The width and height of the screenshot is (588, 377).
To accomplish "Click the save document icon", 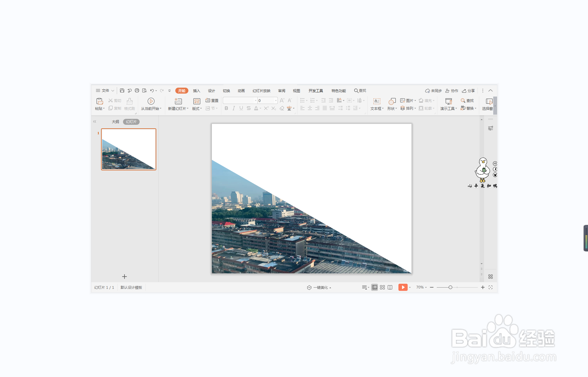I will [122, 91].
